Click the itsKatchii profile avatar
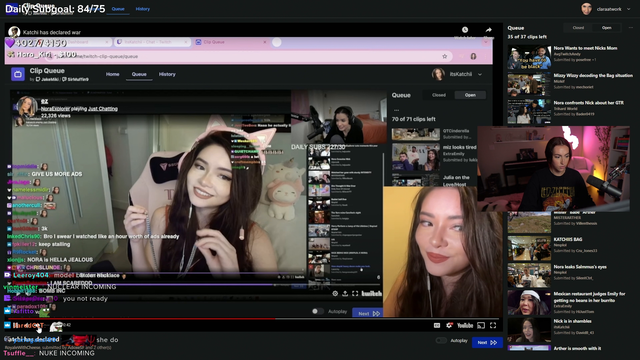Viewport: 640px width, 360px height. [x=438, y=74]
